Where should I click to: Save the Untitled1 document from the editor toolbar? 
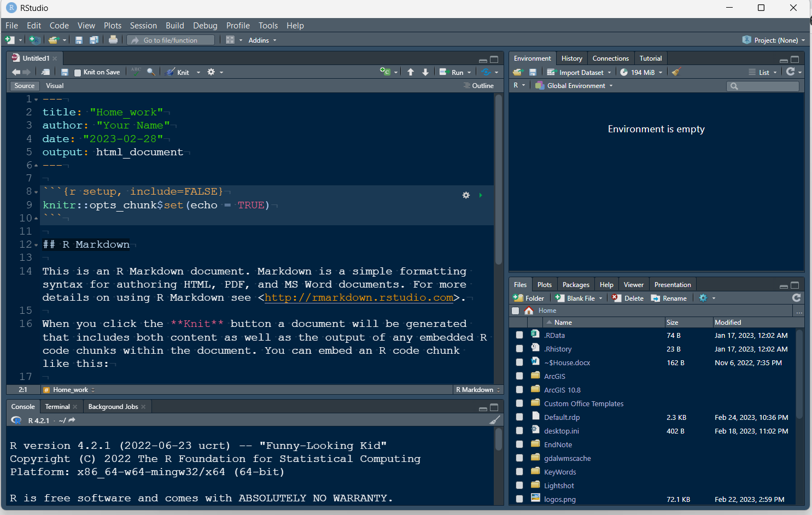65,72
